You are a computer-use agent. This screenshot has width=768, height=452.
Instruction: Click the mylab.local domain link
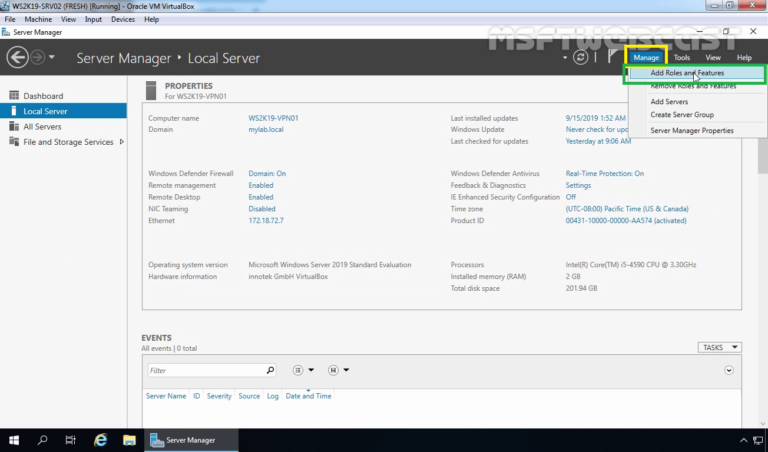tap(265, 130)
